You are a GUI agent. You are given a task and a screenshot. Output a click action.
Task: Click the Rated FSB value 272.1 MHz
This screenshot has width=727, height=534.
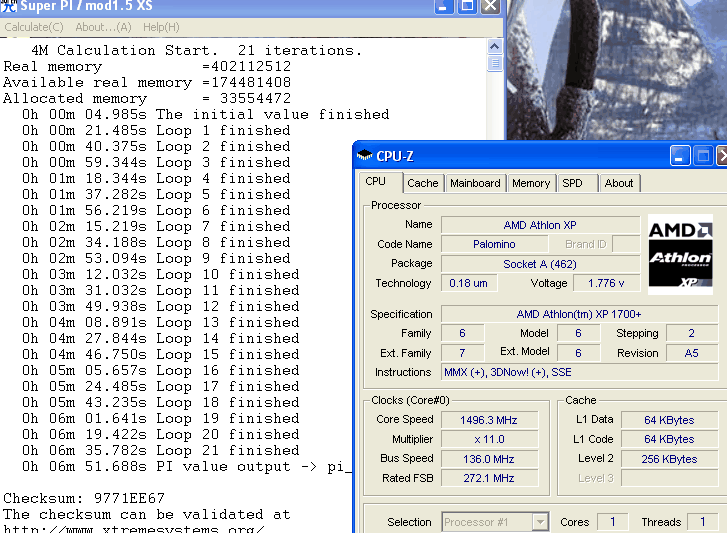489,478
